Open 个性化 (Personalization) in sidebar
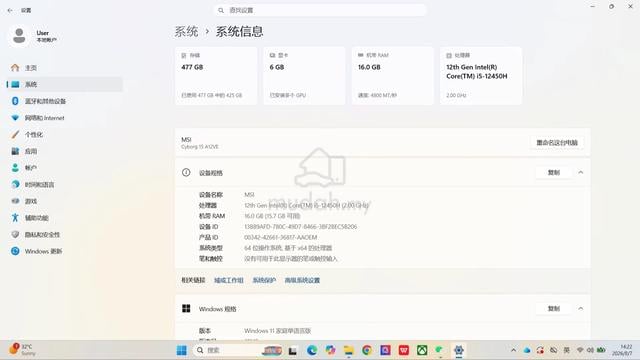The image size is (640, 360). pos(64,134)
